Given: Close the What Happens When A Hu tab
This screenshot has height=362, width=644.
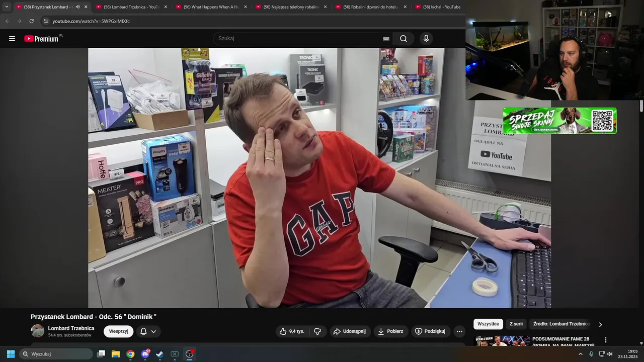Looking at the screenshot, I should pyautogui.click(x=246, y=7).
